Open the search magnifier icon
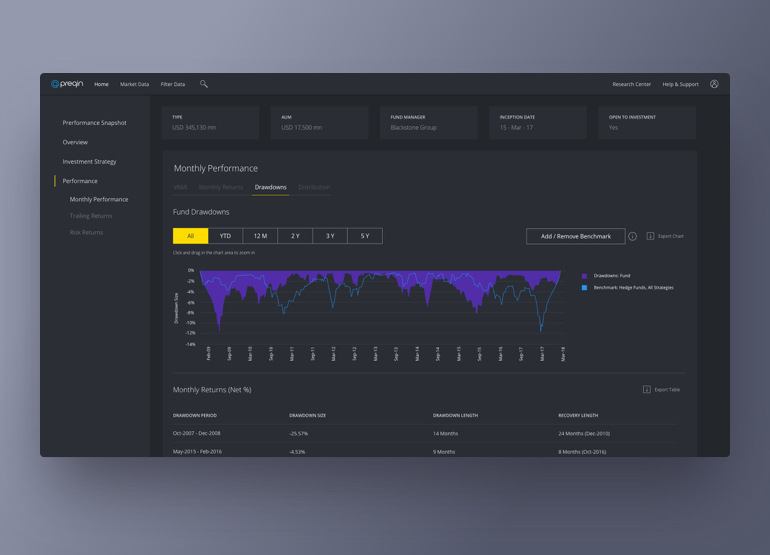 (x=204, y=84)
